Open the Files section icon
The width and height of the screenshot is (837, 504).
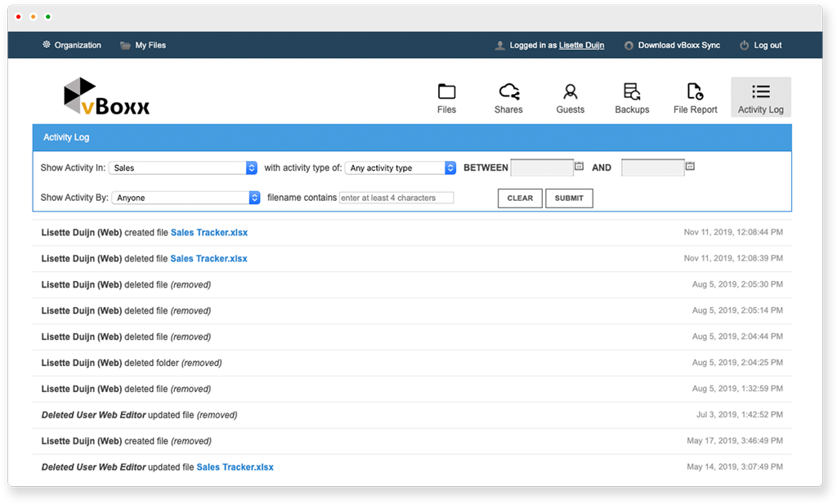(x=446, y=91)
